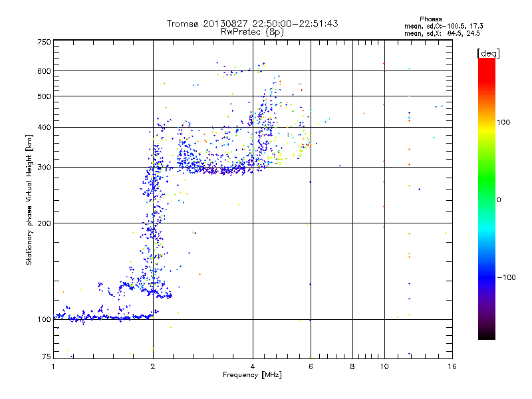
Task: Click the y-axis label '100'
Action: 44,319
